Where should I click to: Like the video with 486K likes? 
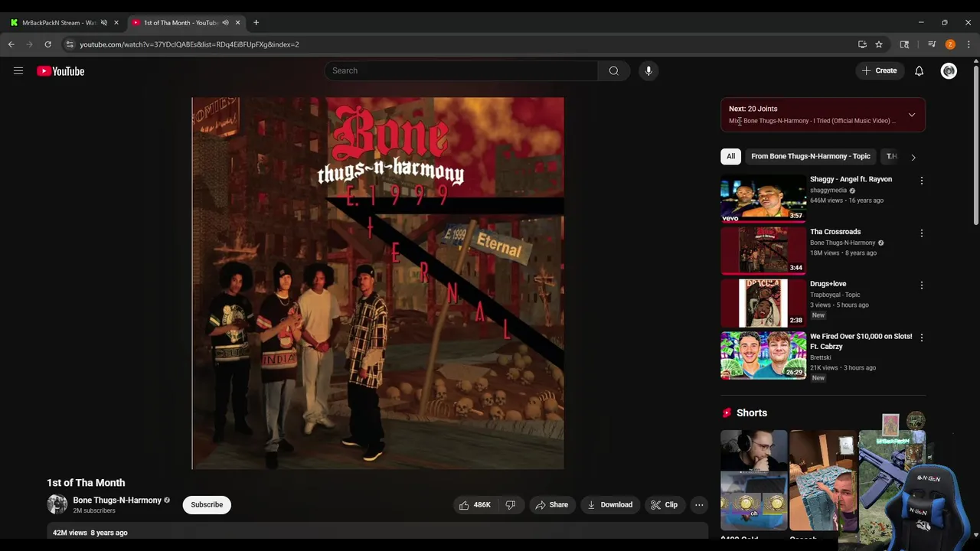[475, 505]
